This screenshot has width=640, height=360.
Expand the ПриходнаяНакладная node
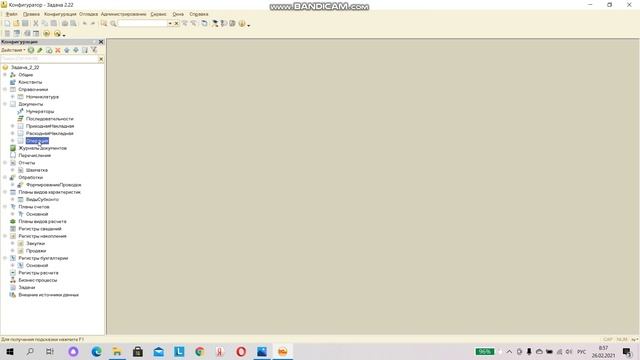[13, 126]
